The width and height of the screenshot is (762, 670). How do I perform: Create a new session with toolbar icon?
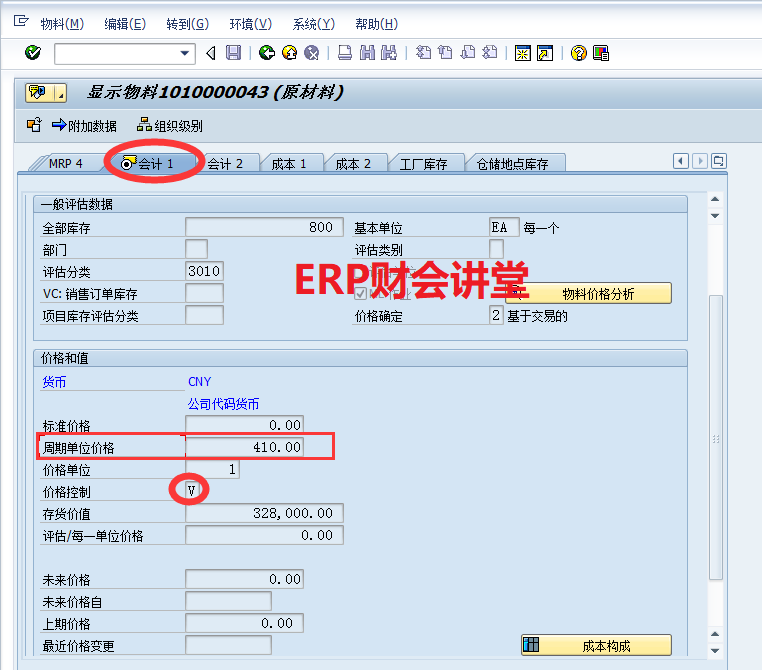pos(523,53)
